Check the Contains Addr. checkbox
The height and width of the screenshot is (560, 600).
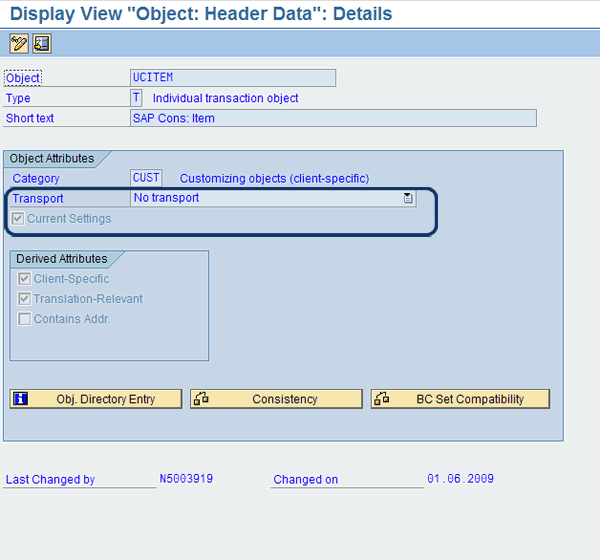[24, 318]
